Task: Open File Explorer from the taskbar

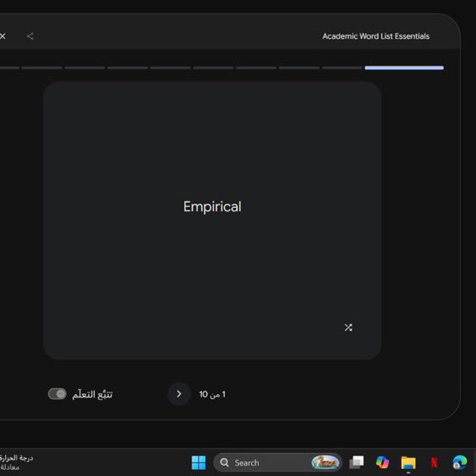Action: click(x=408, y=463)
